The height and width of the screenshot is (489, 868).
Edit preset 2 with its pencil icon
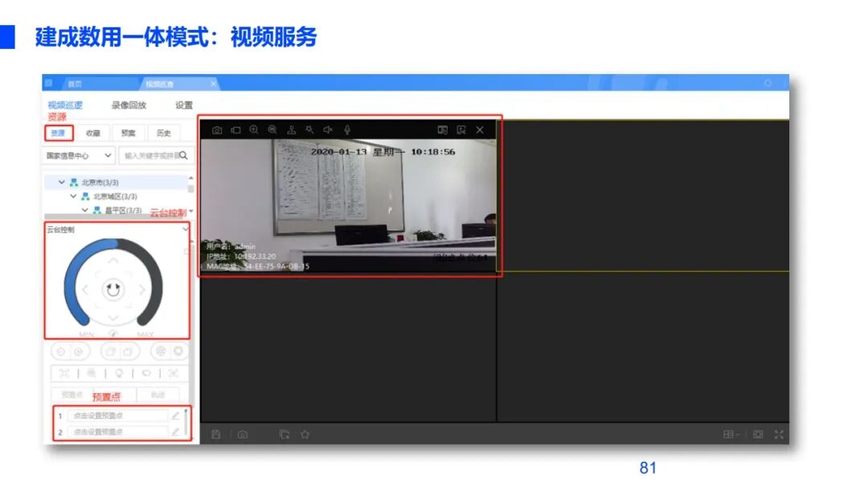coord(175,431)
